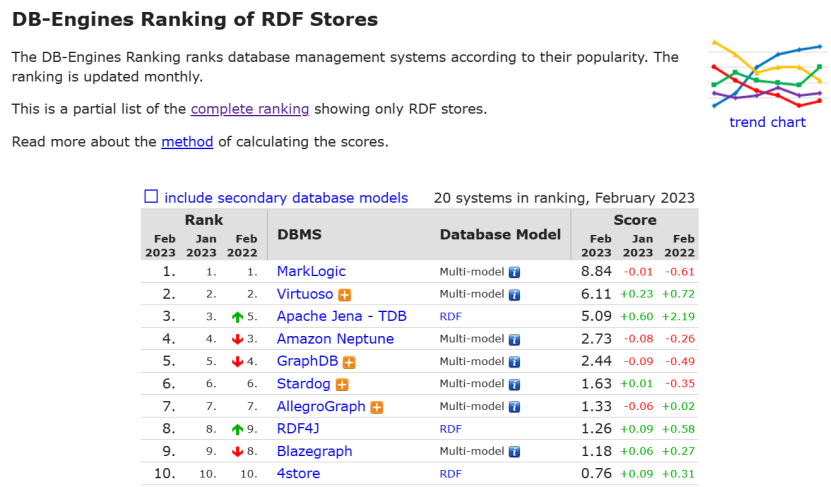Click Multi-model text in Amazon Neptune row

472,339
